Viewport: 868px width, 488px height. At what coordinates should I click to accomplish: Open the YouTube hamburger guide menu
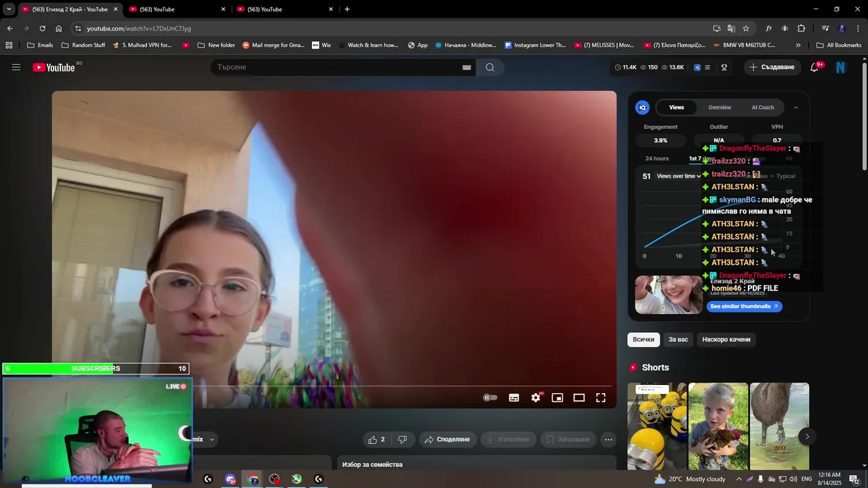16,67
